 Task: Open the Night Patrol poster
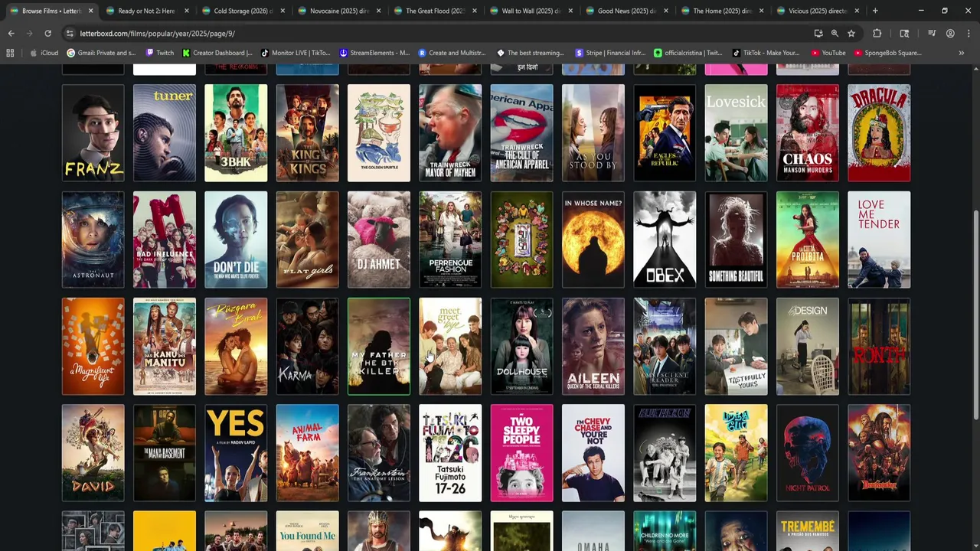[x=808, y=453]
